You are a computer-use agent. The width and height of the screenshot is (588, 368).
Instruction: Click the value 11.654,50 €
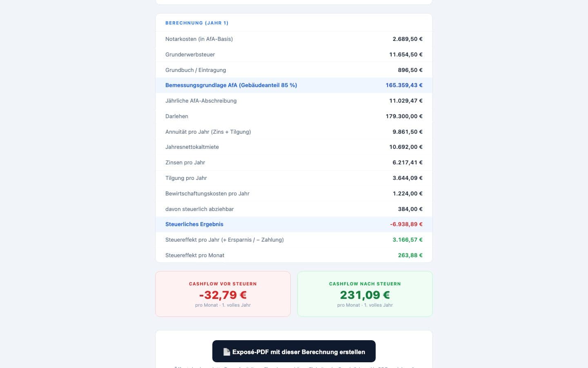[406, 54]
